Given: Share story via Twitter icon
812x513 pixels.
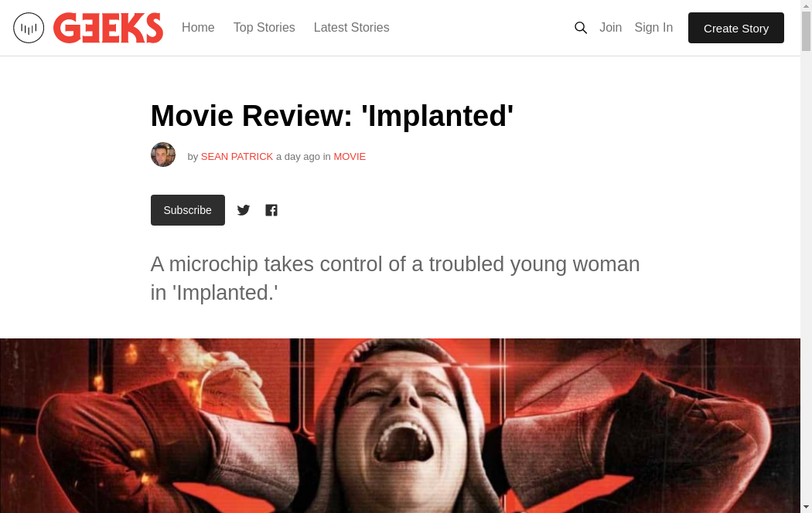Looking at the screenshot, I should point(244,210).
